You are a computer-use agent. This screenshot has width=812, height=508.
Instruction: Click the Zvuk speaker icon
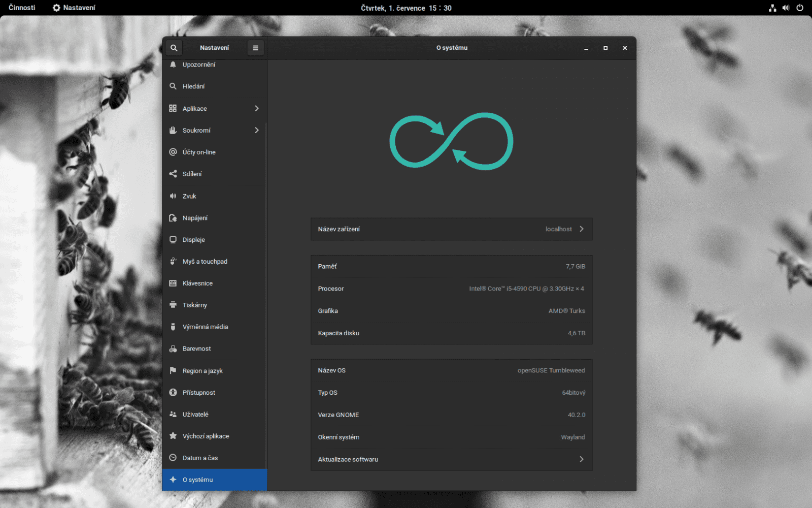[173, 196]
